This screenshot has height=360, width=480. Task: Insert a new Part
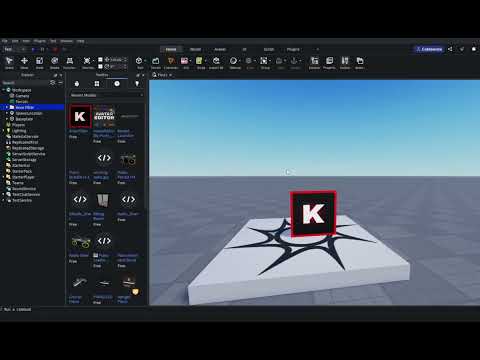[139, 62]
